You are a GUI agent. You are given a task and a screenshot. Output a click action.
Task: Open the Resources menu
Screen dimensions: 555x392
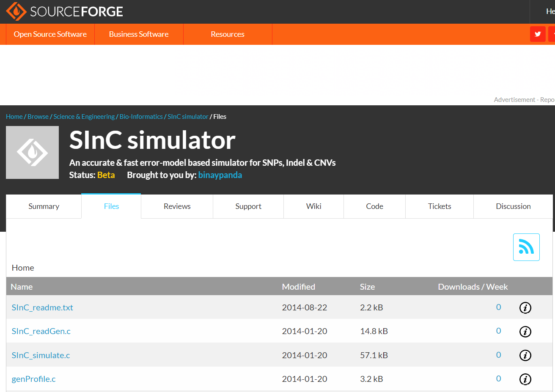click(x=228, y=34)
